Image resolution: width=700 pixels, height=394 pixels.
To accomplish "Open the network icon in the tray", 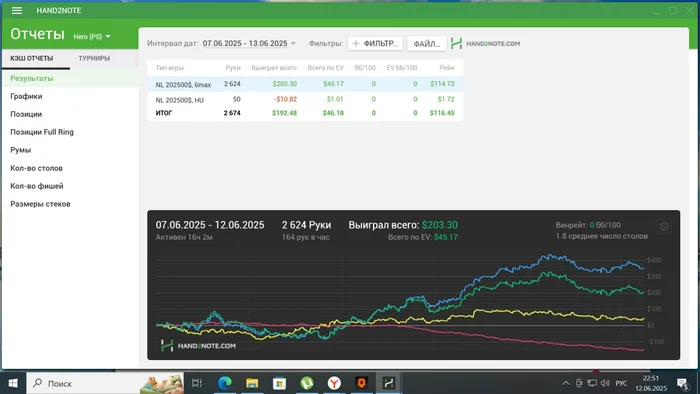I will tap(592, 383).
